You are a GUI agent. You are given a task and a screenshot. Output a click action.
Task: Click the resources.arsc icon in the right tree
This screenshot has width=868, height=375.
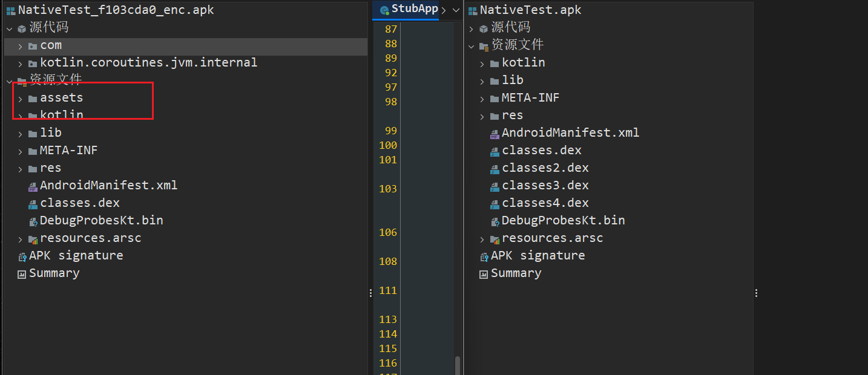pos(495,239)
